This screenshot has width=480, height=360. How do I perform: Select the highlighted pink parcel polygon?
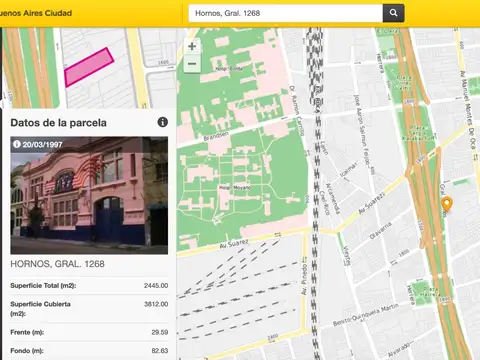[x=89, y=67]
